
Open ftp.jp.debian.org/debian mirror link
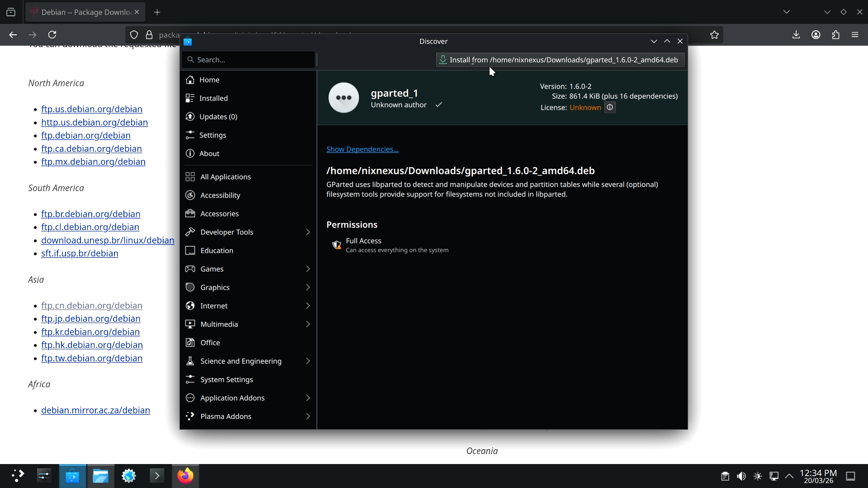coord(91,319)
